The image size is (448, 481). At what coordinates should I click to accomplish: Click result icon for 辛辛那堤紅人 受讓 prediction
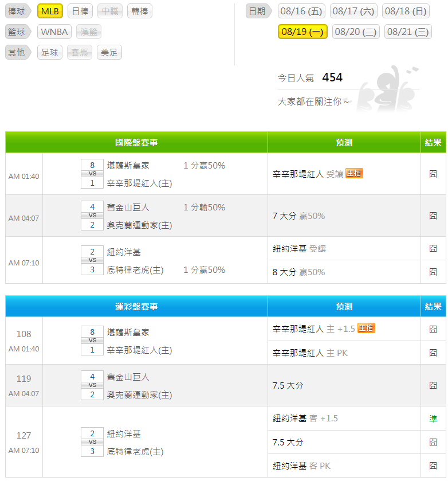[433, 174]
